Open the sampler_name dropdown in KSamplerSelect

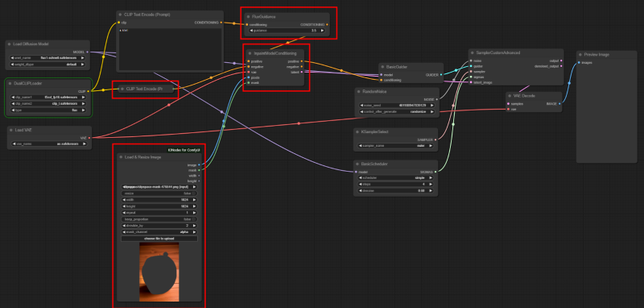coord(396,146)
